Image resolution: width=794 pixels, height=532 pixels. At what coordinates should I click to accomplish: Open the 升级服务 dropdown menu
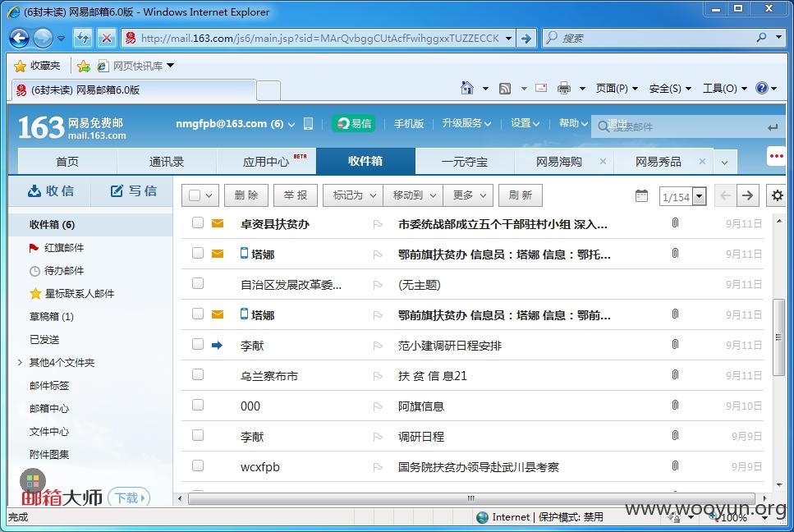pos(466,123)
